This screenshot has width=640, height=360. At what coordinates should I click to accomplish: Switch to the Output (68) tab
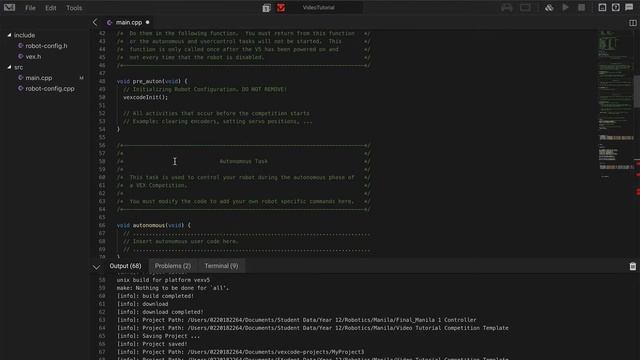coord(125,266)
